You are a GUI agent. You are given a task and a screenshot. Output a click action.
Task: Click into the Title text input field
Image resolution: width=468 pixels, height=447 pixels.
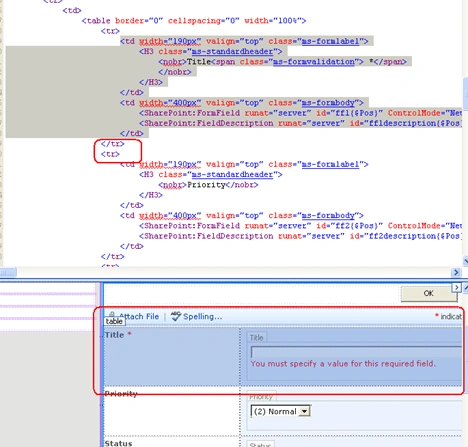[356, 352]
